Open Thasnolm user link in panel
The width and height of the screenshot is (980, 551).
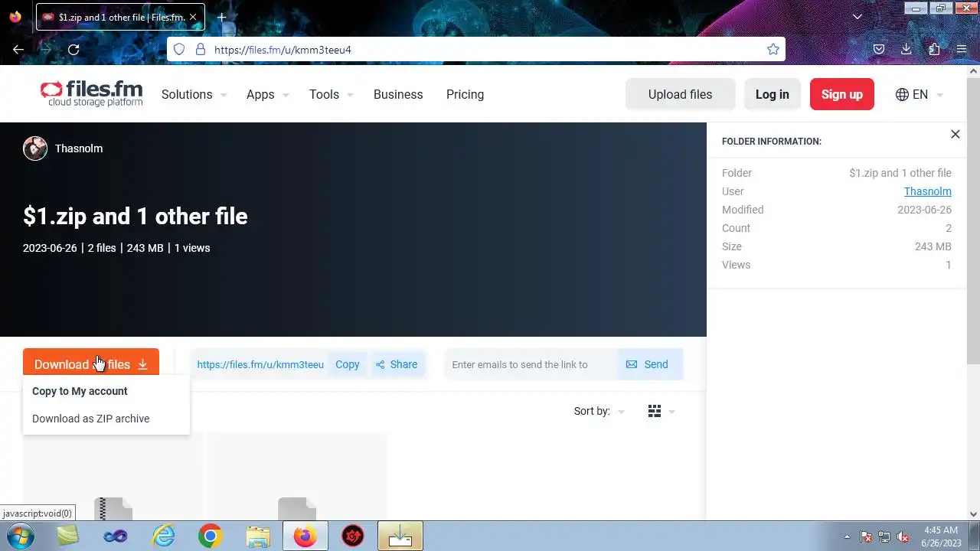[x=928, y=191]
